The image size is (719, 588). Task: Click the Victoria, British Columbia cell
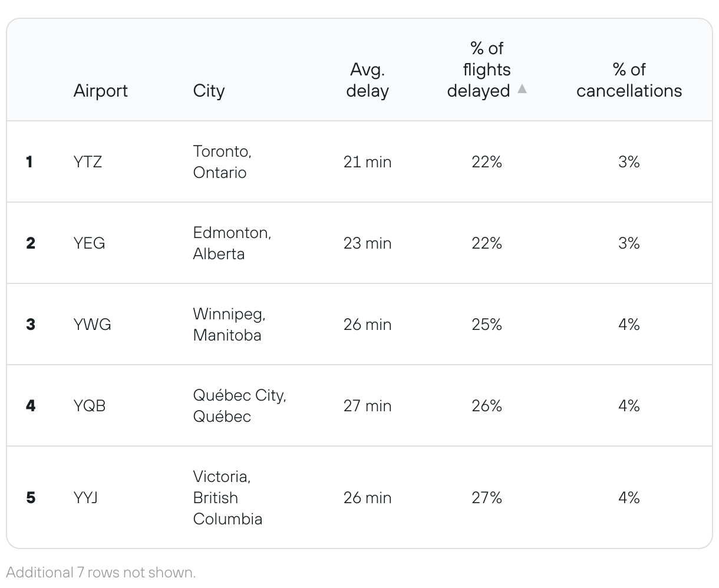pyautogui.click(x=227, y=498)
